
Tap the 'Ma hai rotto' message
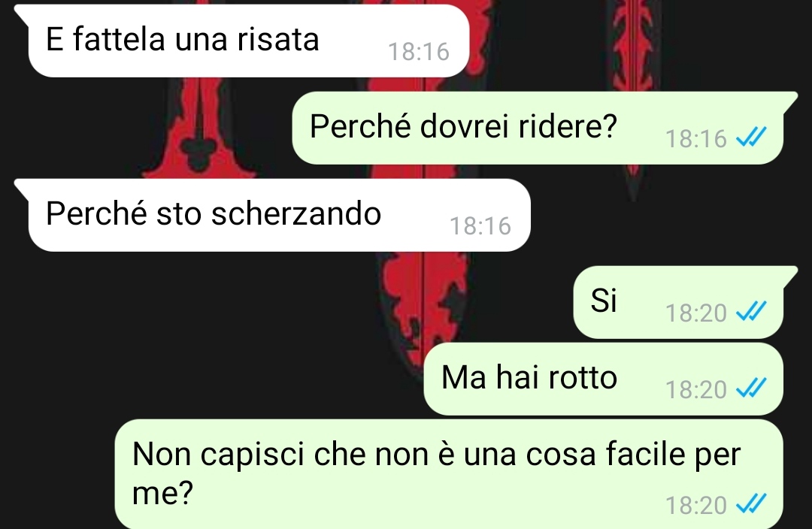[x=603, y=379]
